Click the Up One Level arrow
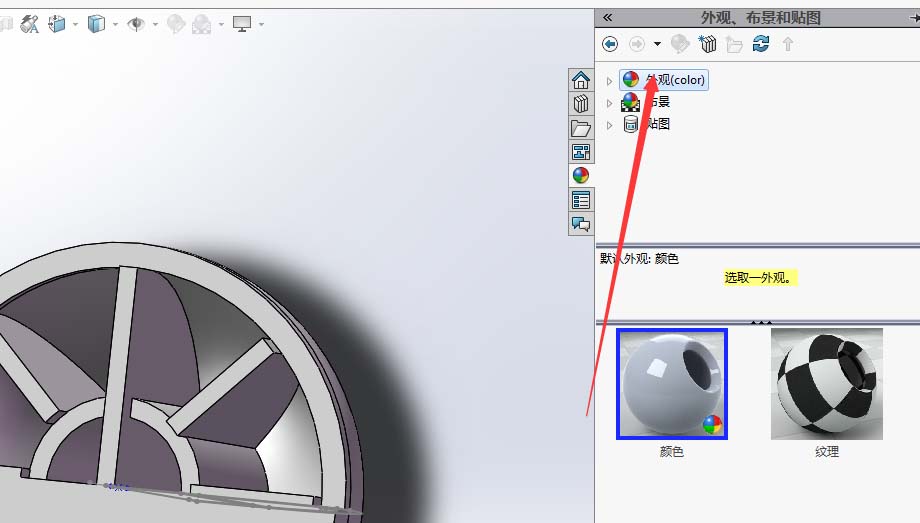Image resolution: width=920 pixels, height=523 pixels. 787,44
